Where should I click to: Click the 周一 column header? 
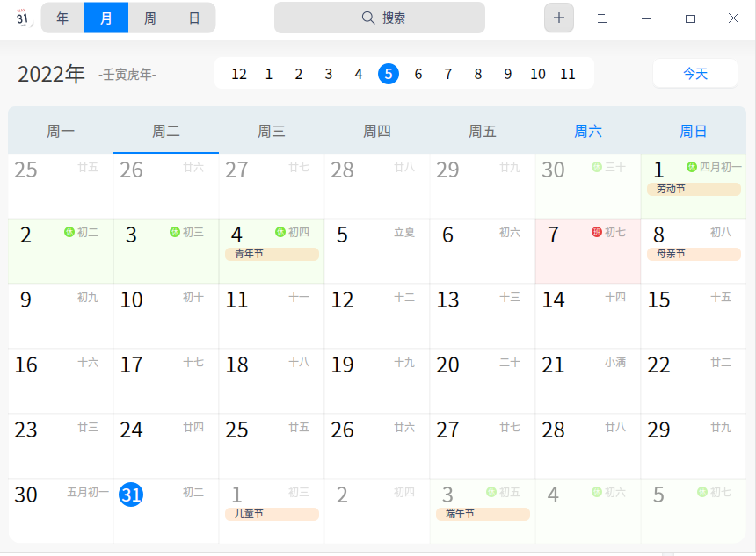(x=61, y=131)
